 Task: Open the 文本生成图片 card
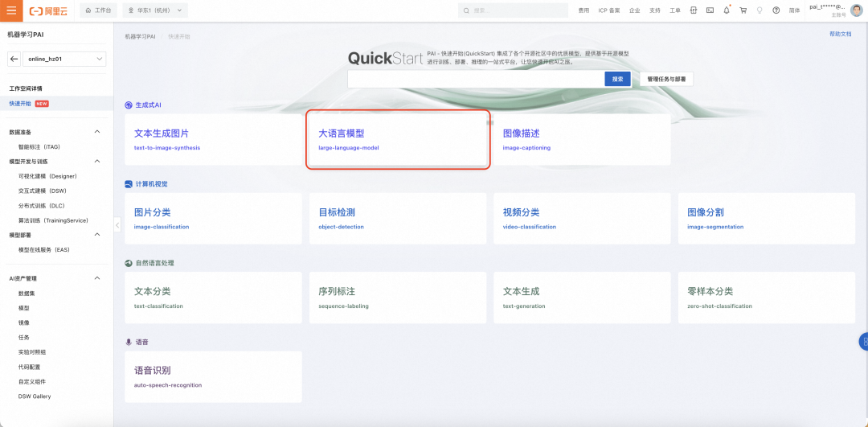click(213, 140)
